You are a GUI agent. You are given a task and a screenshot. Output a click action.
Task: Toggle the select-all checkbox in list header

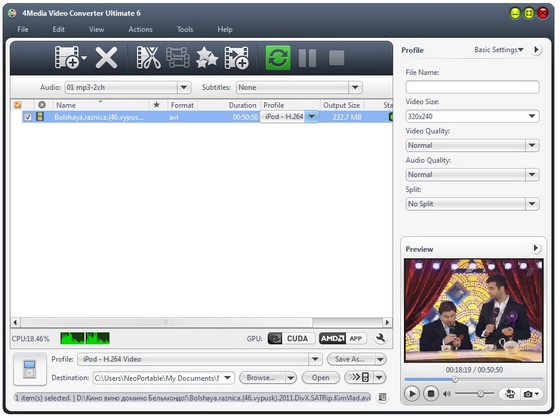(18, 105)
